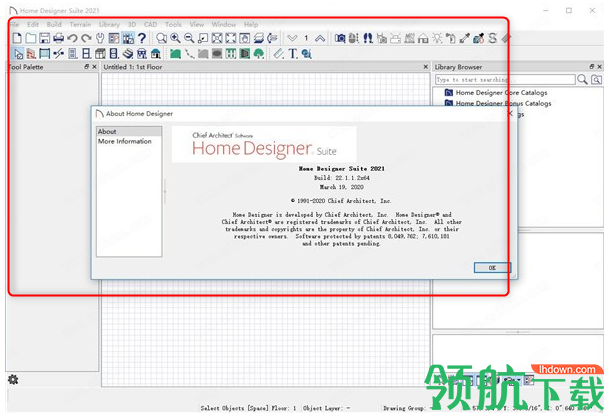
Task: Click the green tree Plant tool icon
Action: click(x=258, y=54)
